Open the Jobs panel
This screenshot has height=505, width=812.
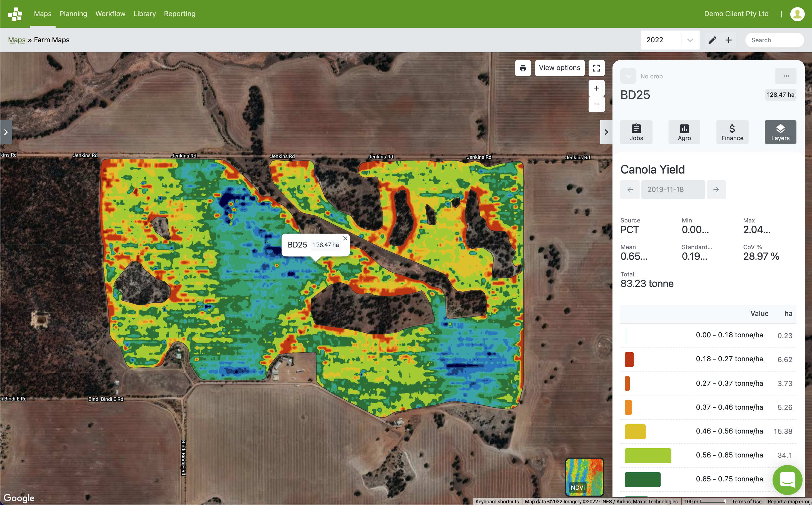point(636,132)
